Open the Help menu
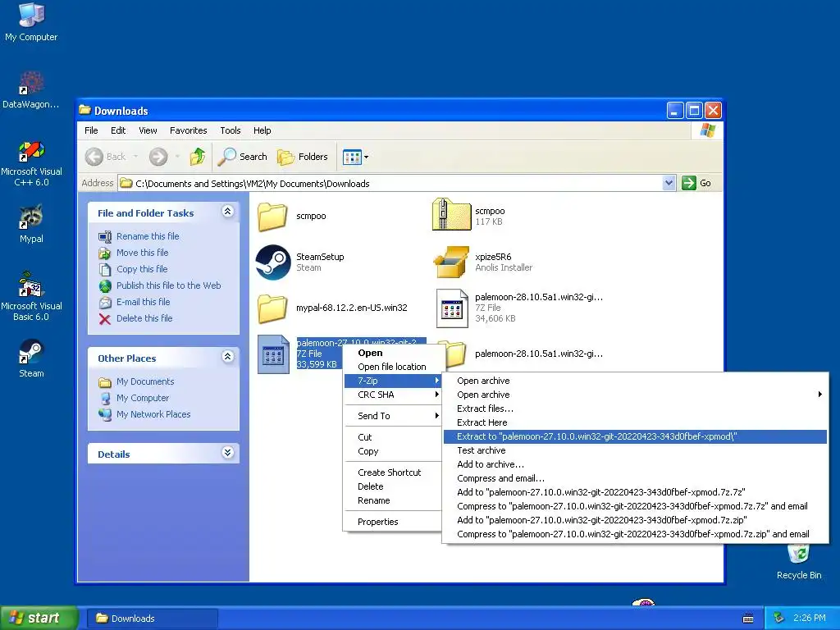 (262, 130)
